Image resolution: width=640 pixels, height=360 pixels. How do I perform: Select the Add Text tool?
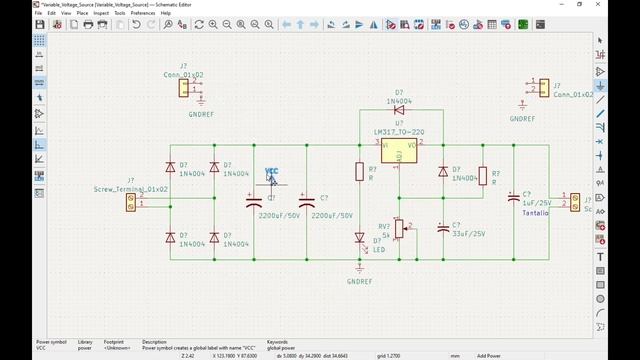tap(600, 257)
